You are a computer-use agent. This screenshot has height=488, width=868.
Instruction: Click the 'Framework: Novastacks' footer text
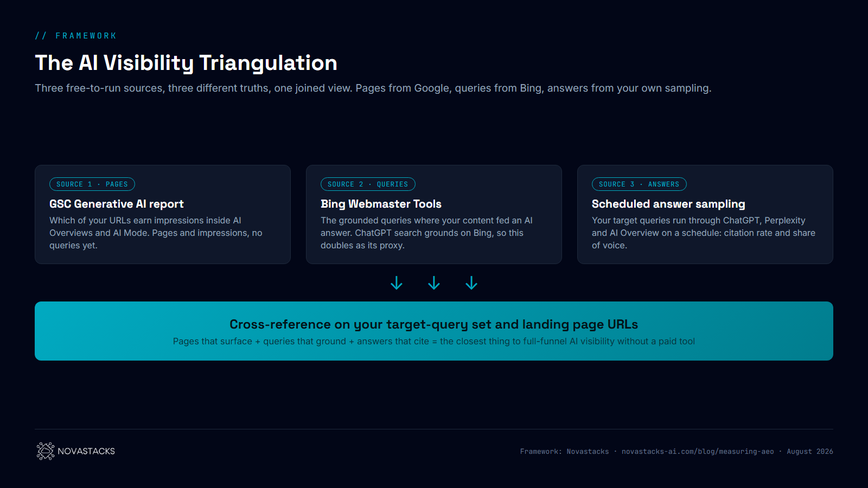point(564,451)
